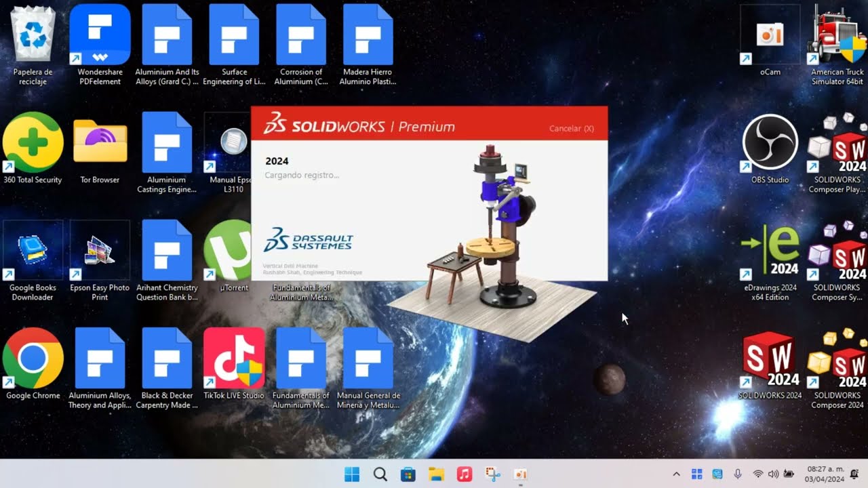Click the microphone icon in the system tray
The height and width of the screenshot is (488, 868).
pos(738,474)
